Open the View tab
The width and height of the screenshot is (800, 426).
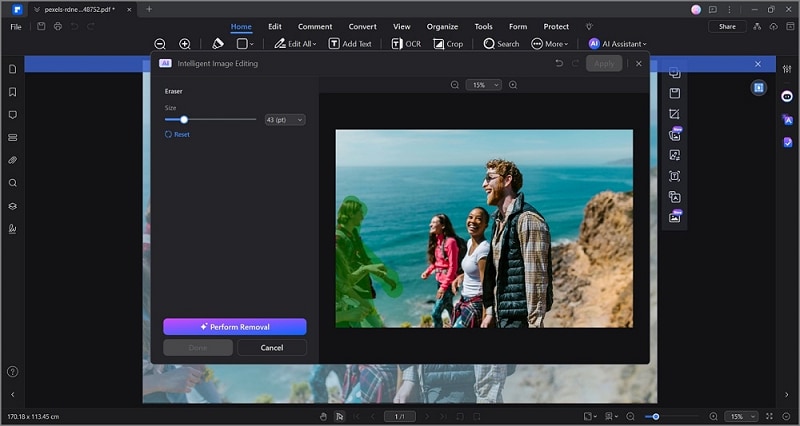(x=402, y=27)
